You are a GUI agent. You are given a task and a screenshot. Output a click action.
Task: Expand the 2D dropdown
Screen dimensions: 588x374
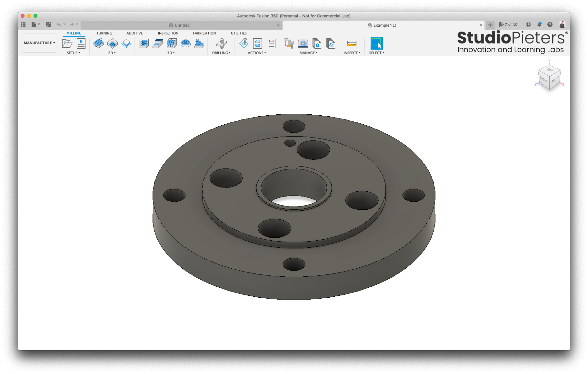(112, 53)
